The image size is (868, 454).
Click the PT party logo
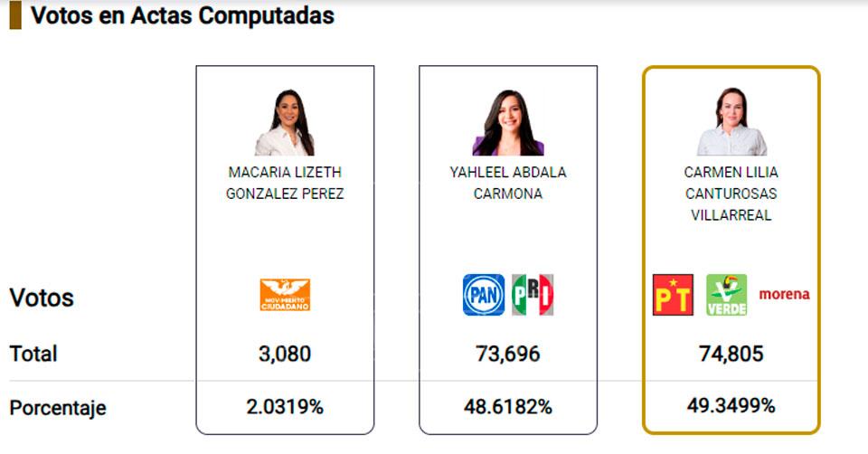click(x=673, y=295)
